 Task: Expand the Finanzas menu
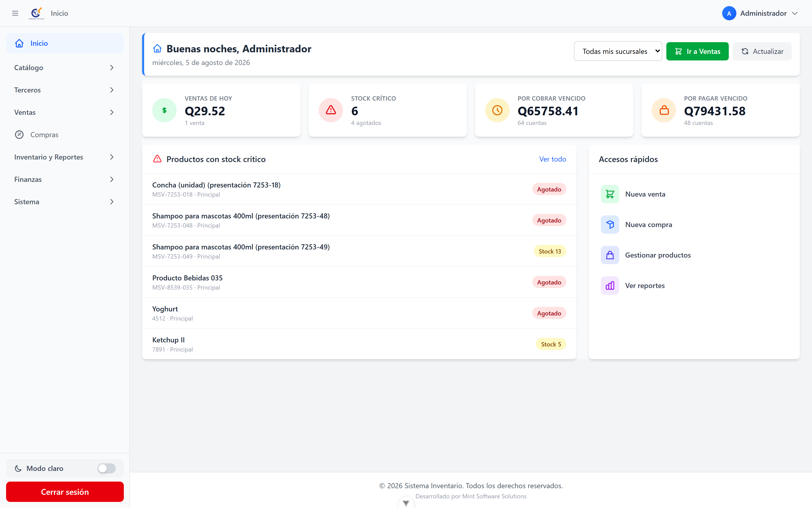pyautogui.click(x=65, y=179)
